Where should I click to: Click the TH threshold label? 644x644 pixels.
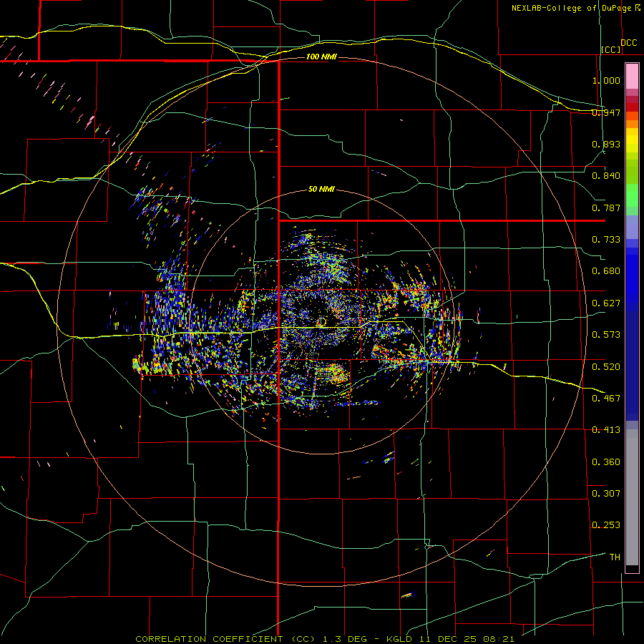[x=615, y=557]
